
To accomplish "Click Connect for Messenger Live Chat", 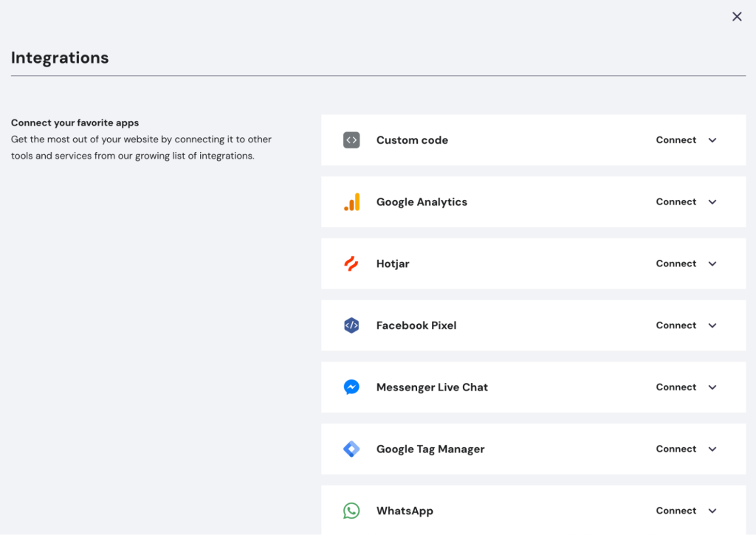I will [676, 387].
